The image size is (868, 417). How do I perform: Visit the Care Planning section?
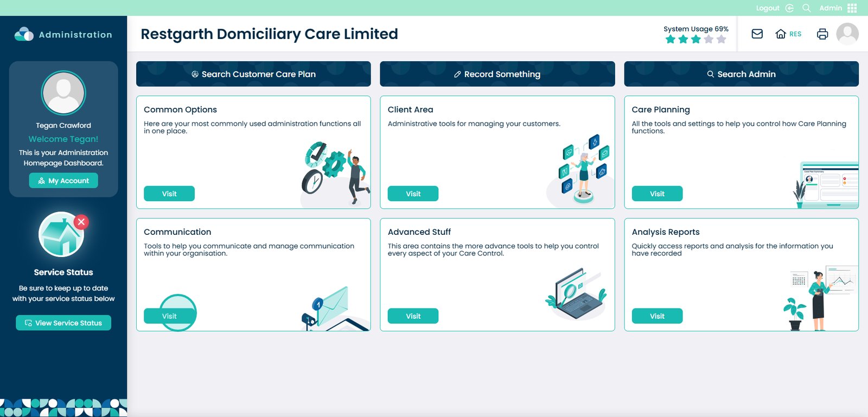click(657, 194)
